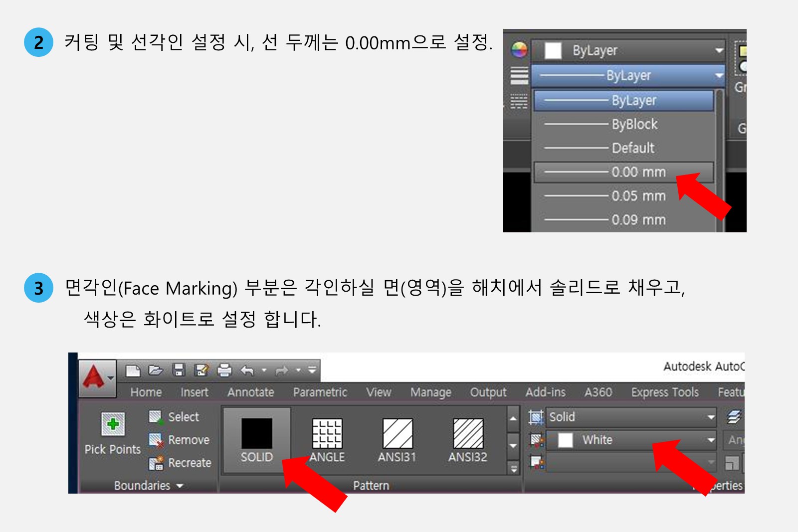Click the white color swatch in hatch color
Image resolution: width=798 pixels, height=532 pixels.
(x=565, y=440)
